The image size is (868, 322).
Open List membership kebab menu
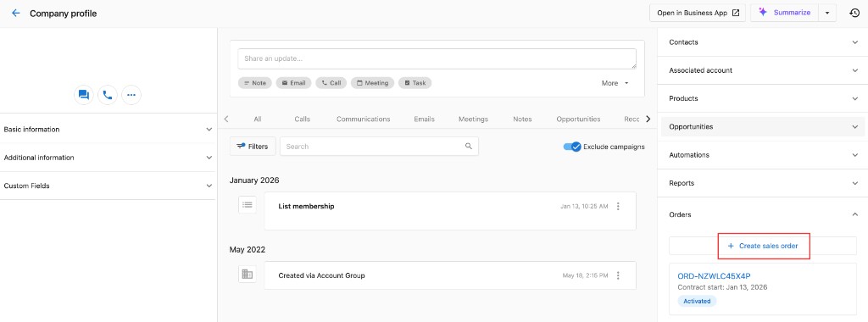618,207
